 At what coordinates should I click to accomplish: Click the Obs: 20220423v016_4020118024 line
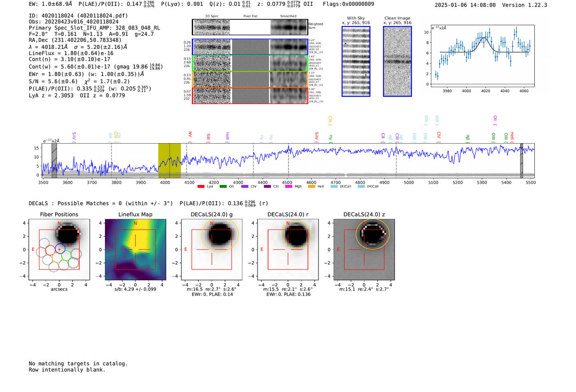pyautogui.click(x=74, y=22)
